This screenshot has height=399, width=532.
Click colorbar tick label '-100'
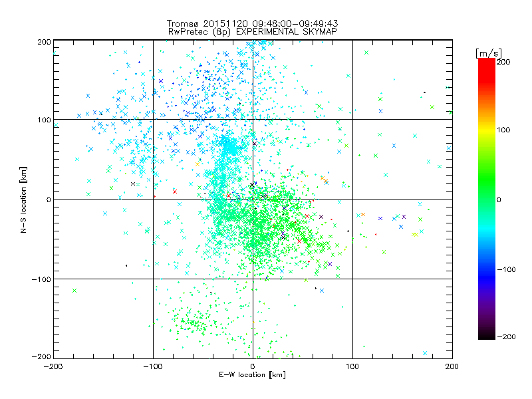[x=506, y=269]
